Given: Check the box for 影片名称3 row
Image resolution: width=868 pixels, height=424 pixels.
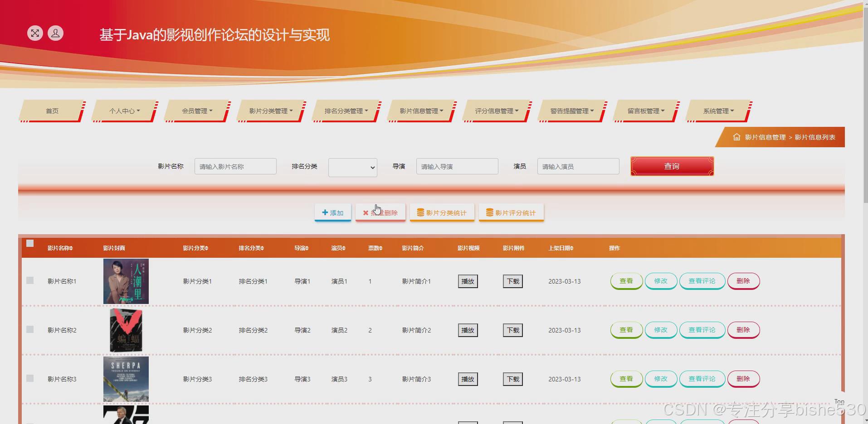Looking at the screenshot, I should (x=30, y=378).
